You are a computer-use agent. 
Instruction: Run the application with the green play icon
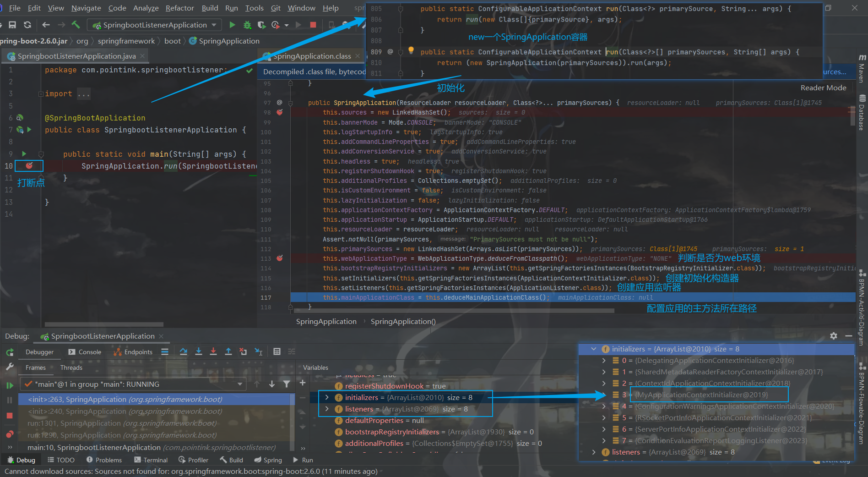point(232,25)
